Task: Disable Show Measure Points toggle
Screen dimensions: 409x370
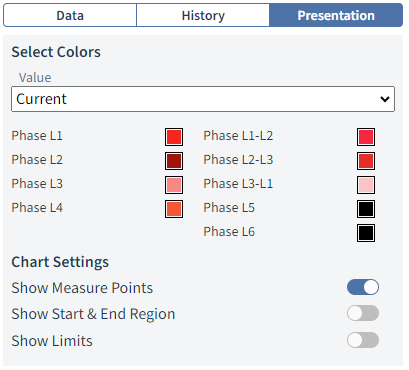Action: click(x=363, y=287)
